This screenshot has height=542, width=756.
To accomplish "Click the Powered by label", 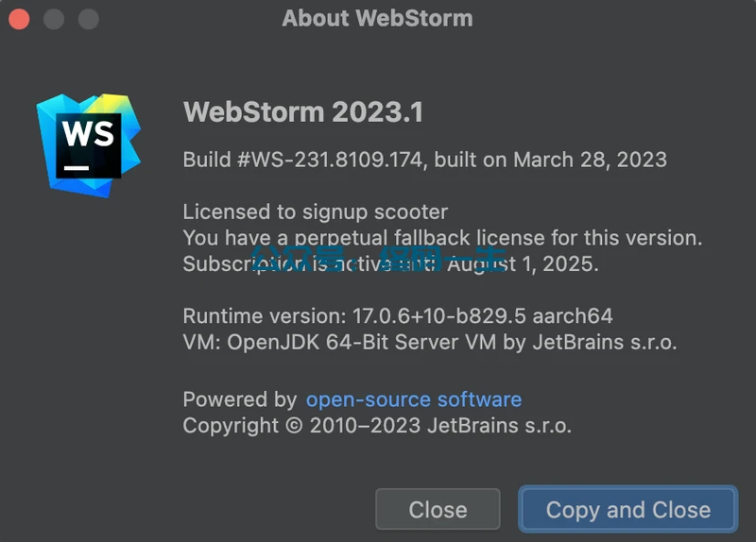I will [239, 399].
